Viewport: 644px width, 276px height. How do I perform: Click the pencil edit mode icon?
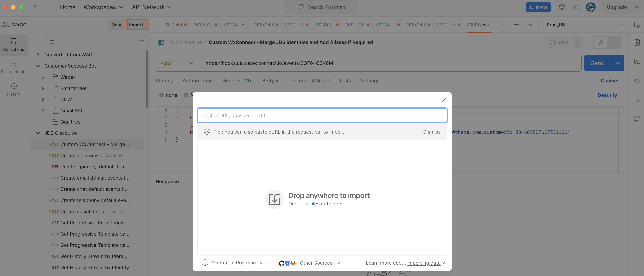coord(600,42)
